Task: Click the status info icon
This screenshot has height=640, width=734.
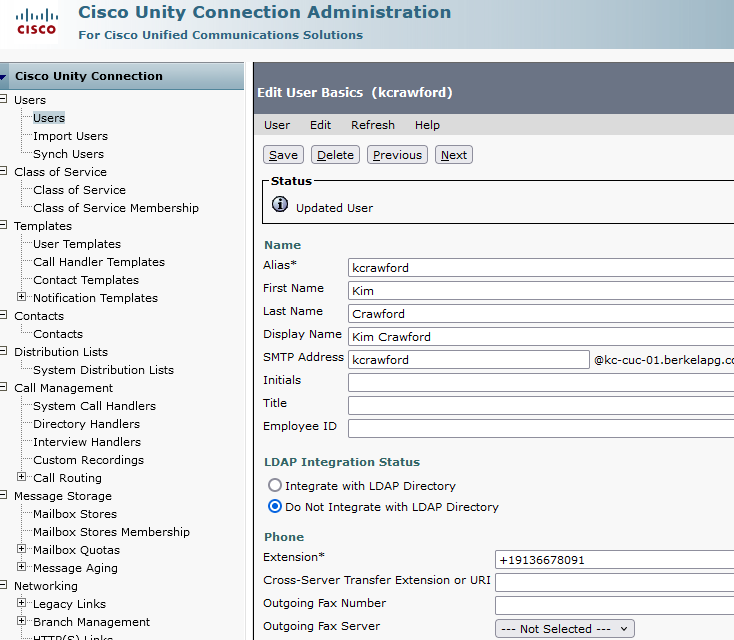Action: pos(280,205)
